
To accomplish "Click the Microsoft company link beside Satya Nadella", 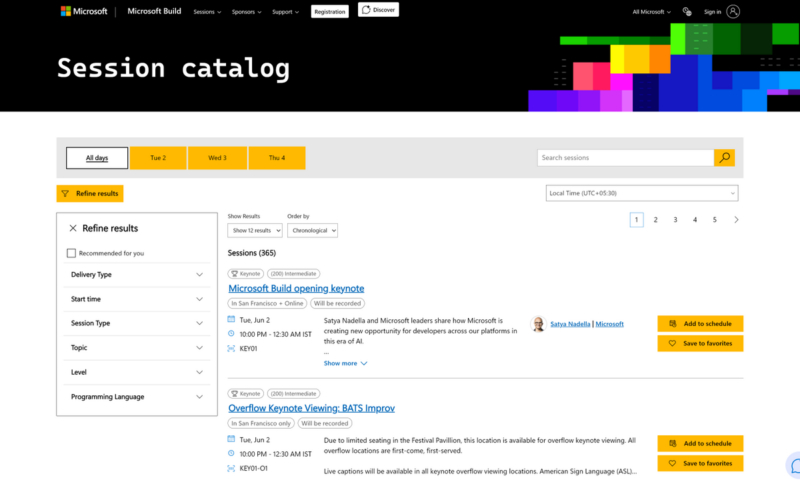I will click(610, 324).
